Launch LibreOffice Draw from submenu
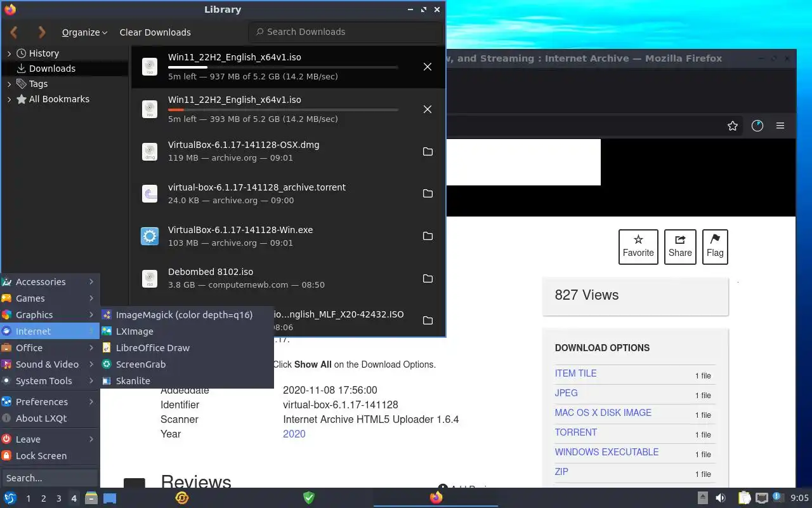812x508 pixels. tap(187, 348)
